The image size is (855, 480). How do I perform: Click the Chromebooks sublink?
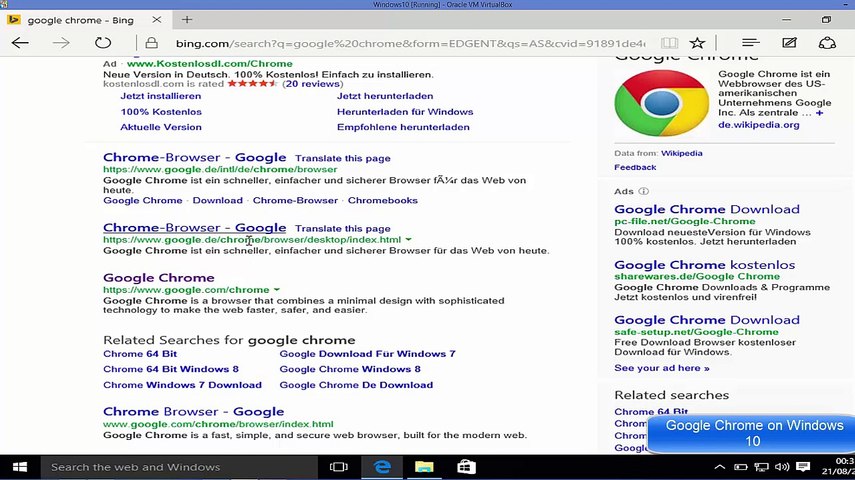coord(383,200)
